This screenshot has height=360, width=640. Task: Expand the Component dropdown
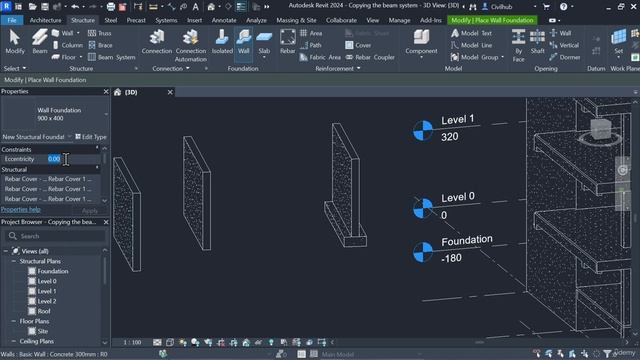[421, 57]
